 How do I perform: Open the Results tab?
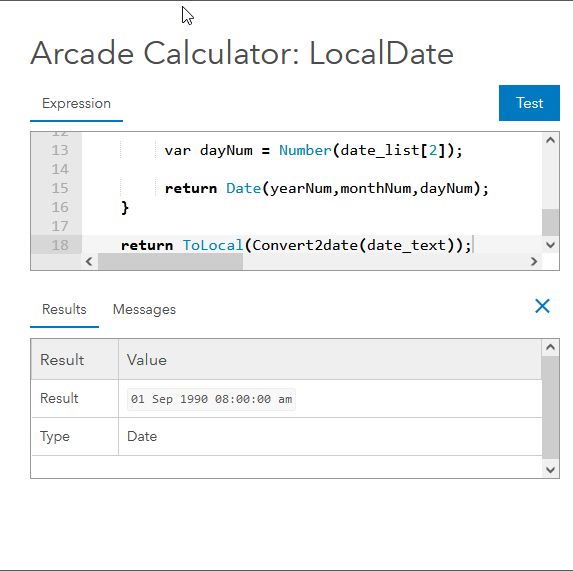pyautogui.click(x=64, y=309)
